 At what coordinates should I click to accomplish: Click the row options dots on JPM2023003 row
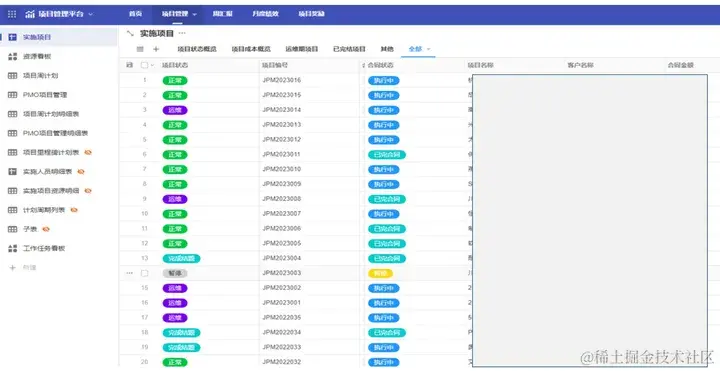click(129, 273)
